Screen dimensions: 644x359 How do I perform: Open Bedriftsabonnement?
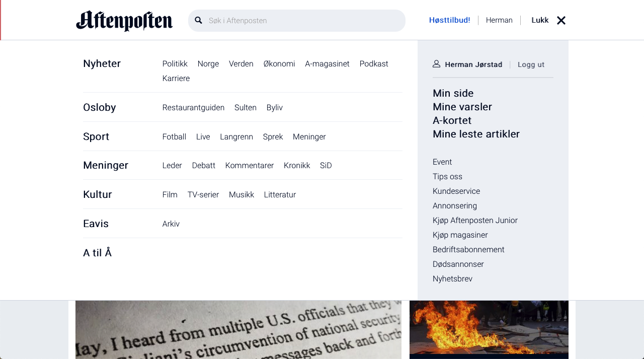(469, 250)
